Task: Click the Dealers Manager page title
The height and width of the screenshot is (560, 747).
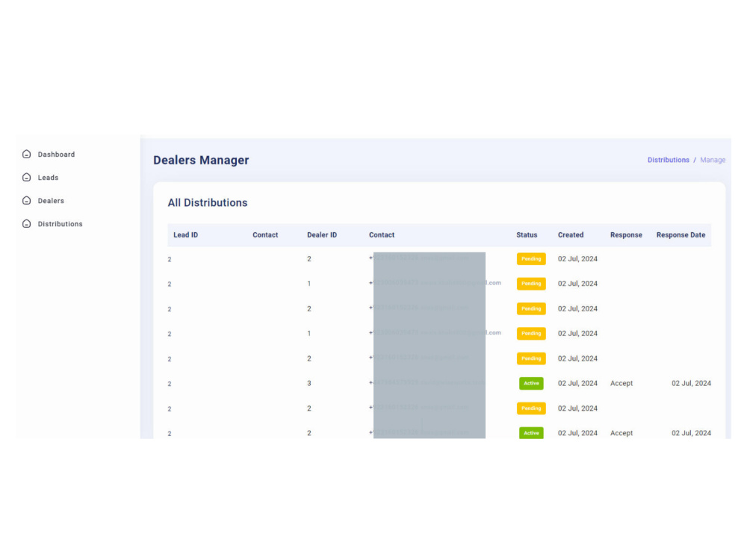Action: (x=201, y=160)
